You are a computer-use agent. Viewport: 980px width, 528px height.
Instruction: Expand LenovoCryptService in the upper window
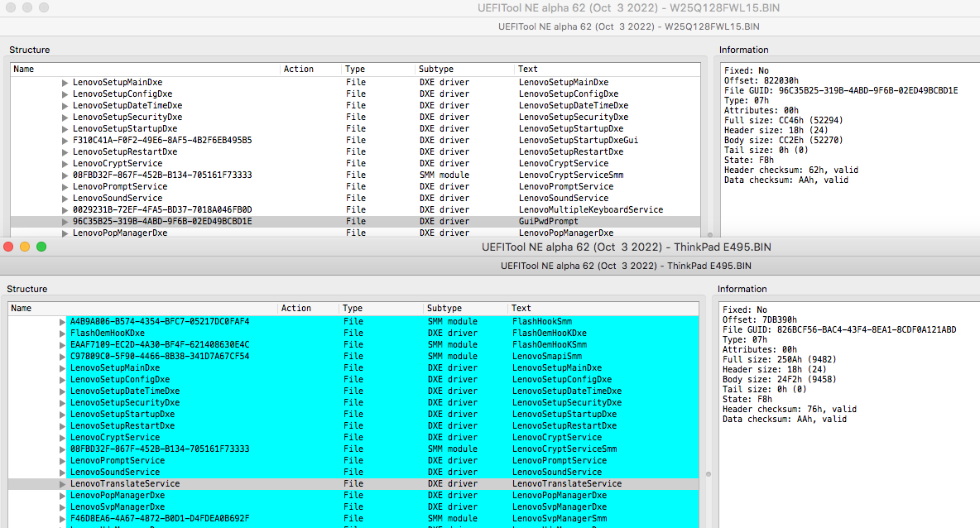click(x=65, y=164)
